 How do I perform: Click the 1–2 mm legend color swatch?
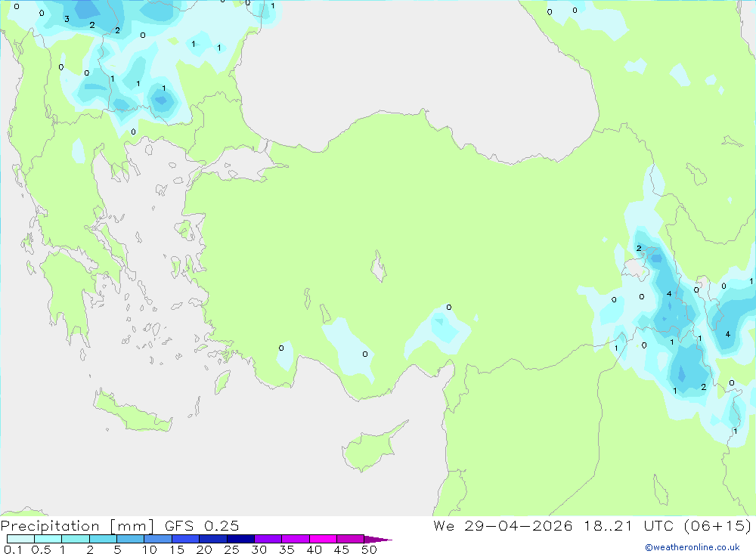click(x=76, y=539)
